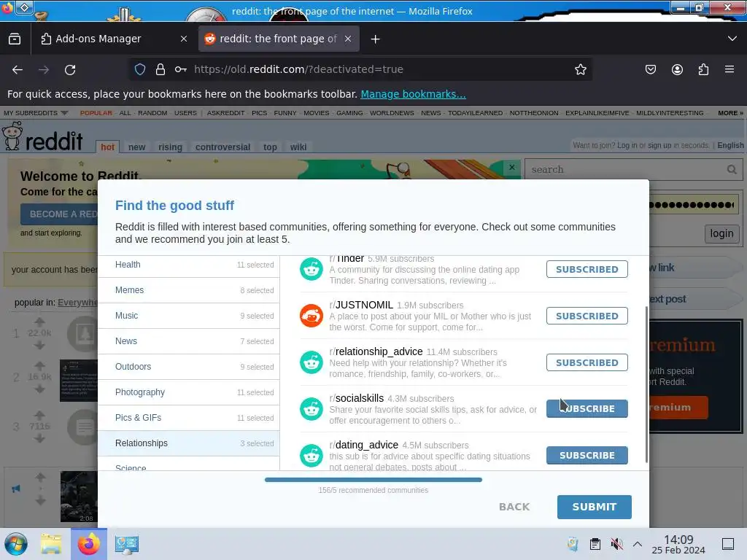
Task: Expand My Subreddits dropdown
Action: coord(36,113)
